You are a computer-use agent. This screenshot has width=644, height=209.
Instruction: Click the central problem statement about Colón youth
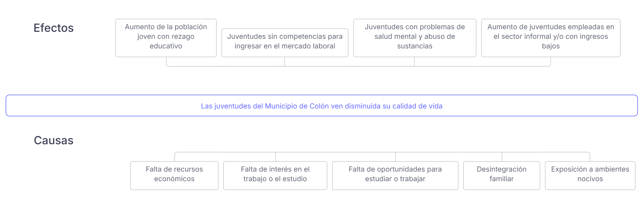point(322,106)
